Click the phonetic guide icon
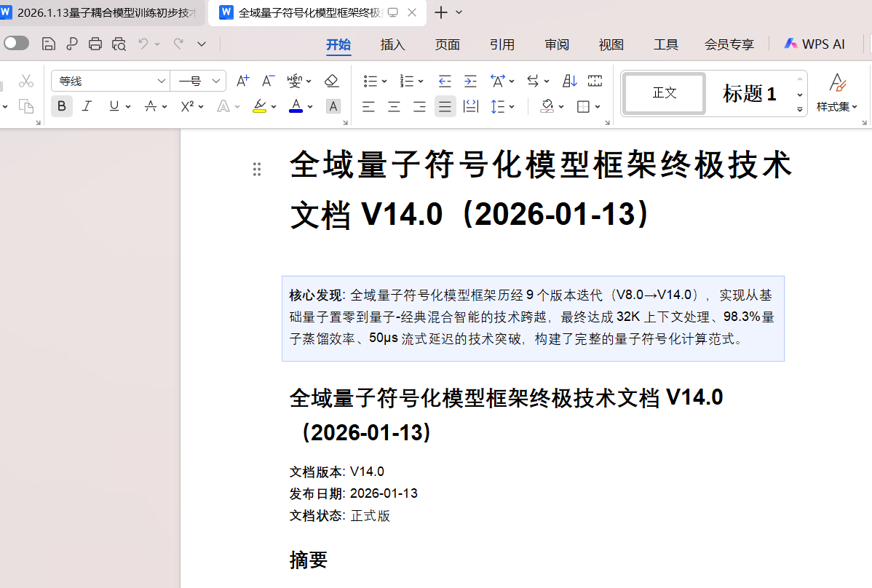 click(294, 82)
